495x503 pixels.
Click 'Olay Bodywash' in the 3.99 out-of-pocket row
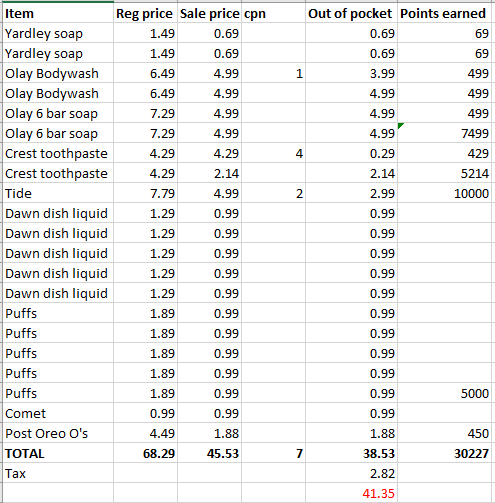click(x=58, y=73)
